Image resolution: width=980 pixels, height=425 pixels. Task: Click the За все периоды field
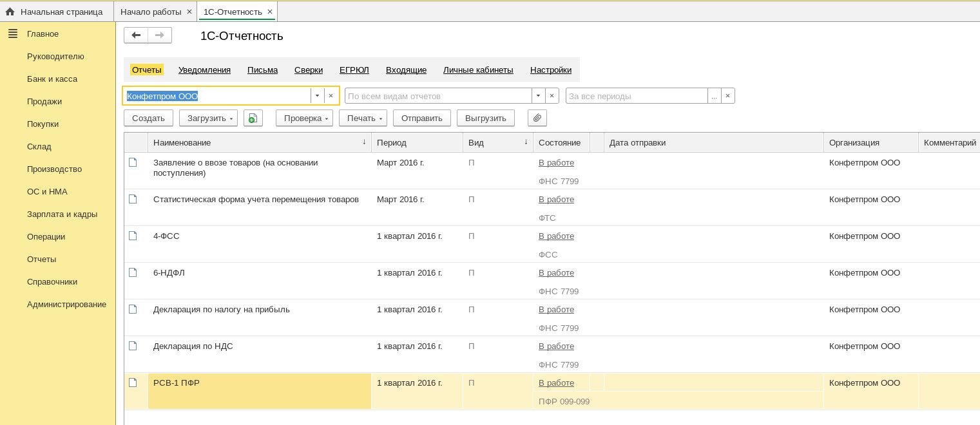637,96
